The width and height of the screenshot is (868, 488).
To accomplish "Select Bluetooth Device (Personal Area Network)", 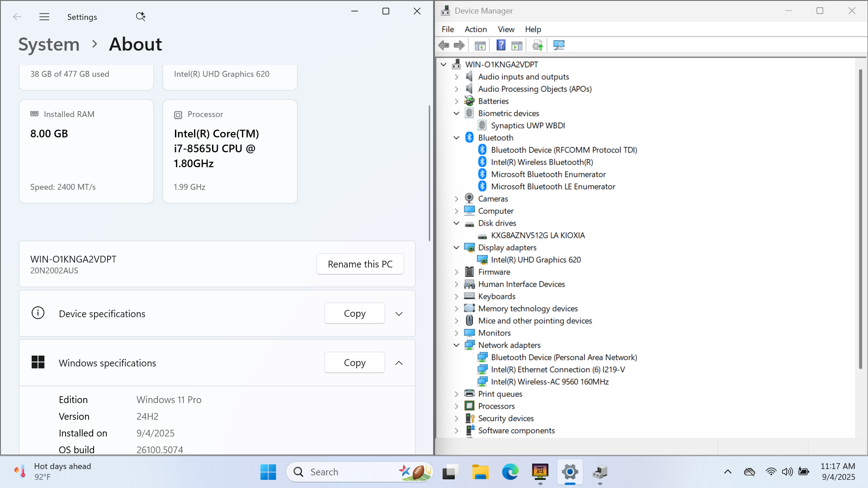I will (x=564, y=357).
